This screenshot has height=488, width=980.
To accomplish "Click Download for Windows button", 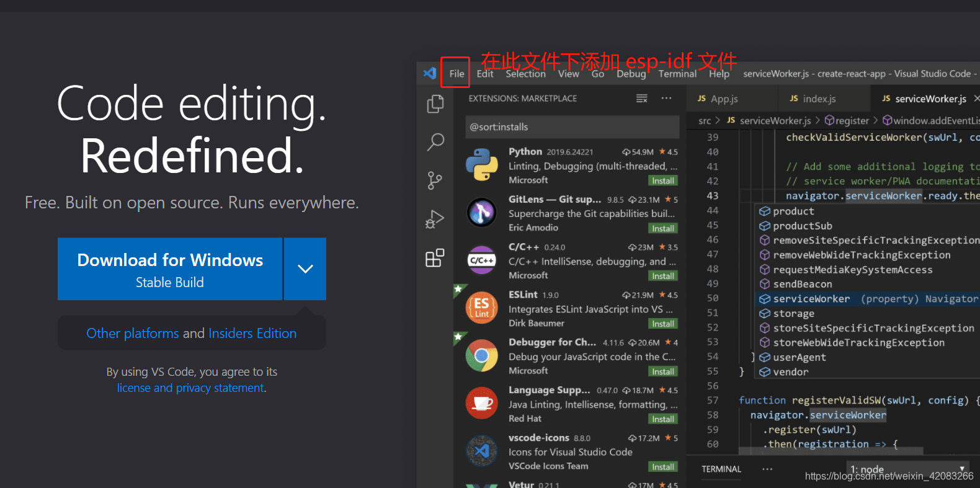I will tap(170, 269).
